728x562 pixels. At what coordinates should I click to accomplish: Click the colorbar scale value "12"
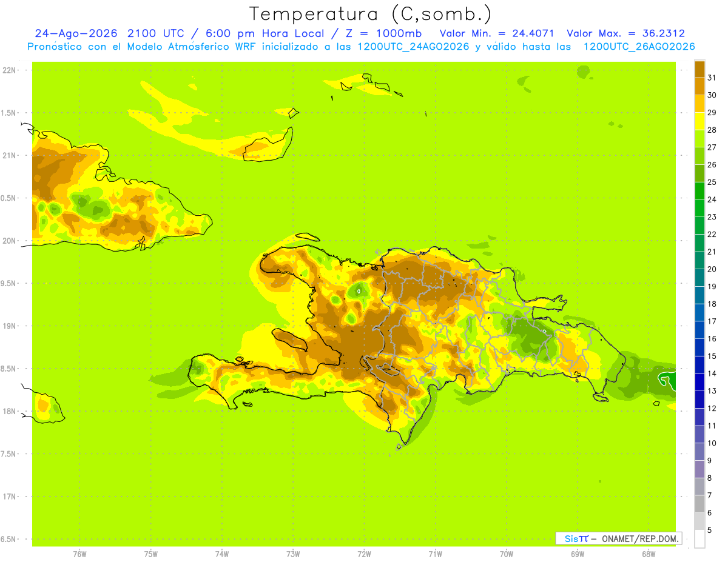point(712,409)
